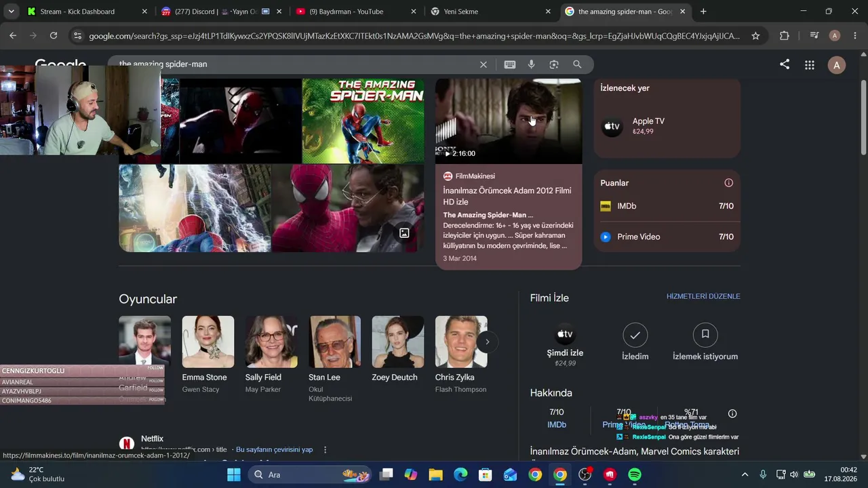View site information in address bar

click(x=77, y=36)
